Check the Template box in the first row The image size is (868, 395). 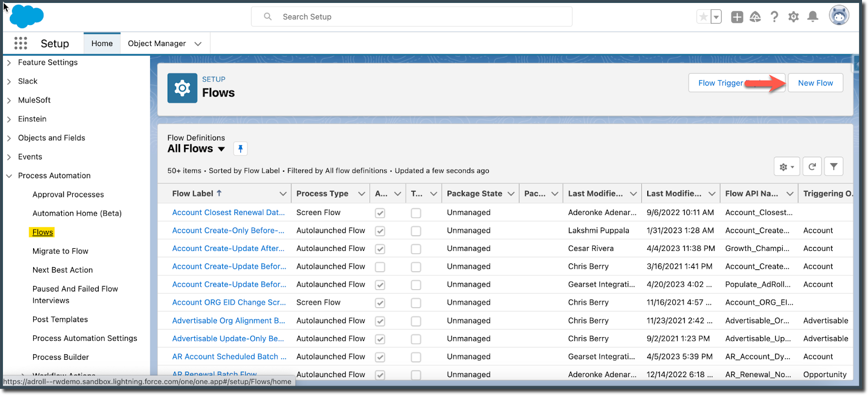click(416, 213)
